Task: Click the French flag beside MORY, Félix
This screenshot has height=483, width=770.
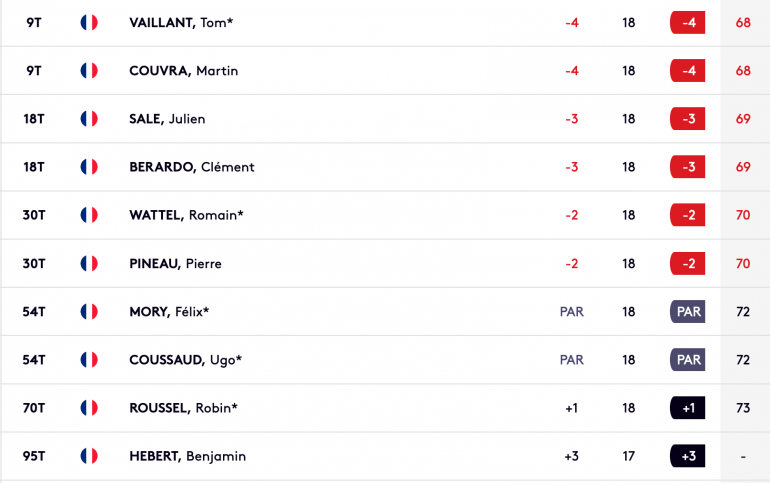Action: pyautogui.click(x=89, y=312)
